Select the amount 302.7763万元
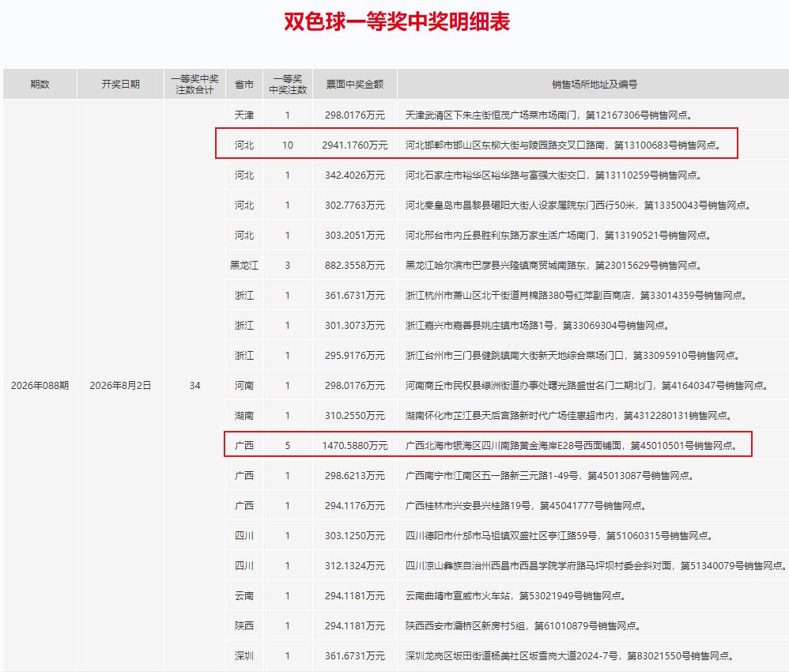Image resolution: width=789 pixels, height=672 pixels. [355, 206]
